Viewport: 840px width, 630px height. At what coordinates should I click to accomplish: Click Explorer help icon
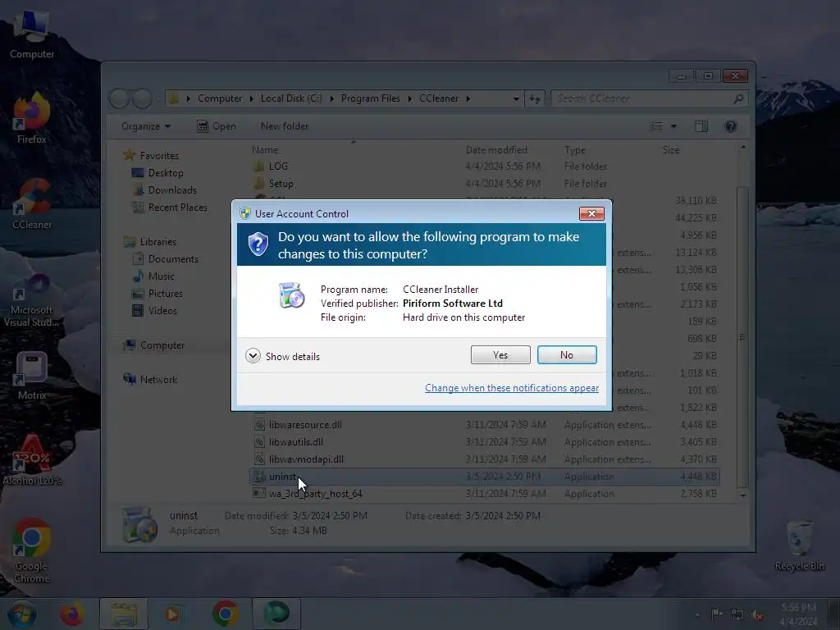click(x=731, y=126)
